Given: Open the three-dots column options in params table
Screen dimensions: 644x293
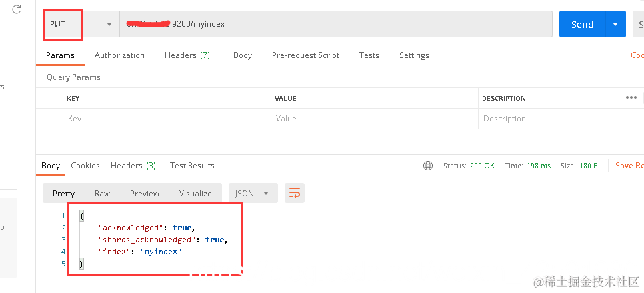Looking at the screenshot, I should (631, 98).
